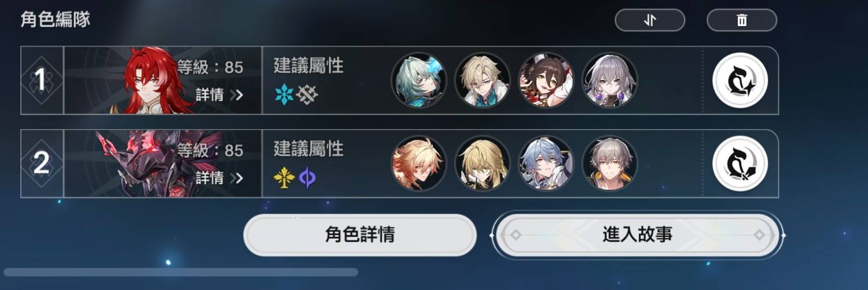Select the purple Lightning element icon

pos(307,178)
